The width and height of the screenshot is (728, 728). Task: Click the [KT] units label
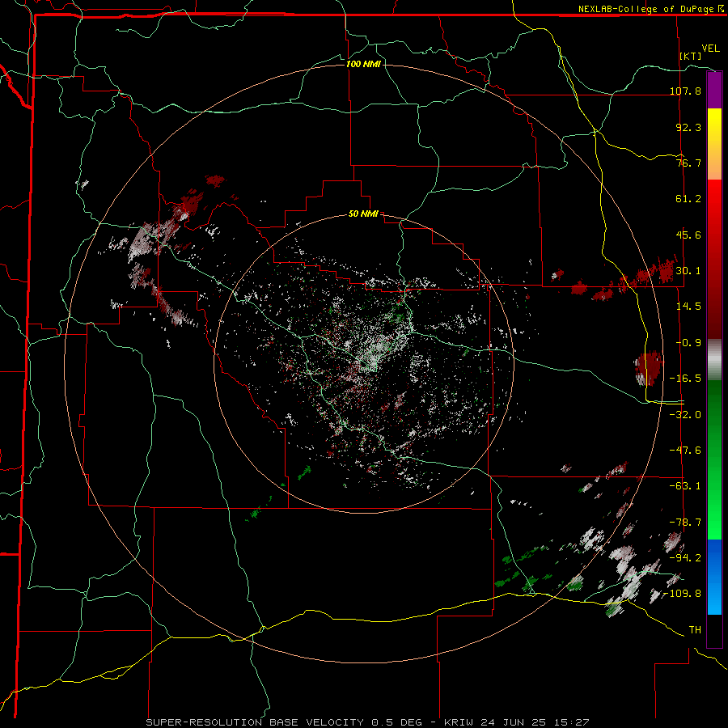[x=690, y=56]
